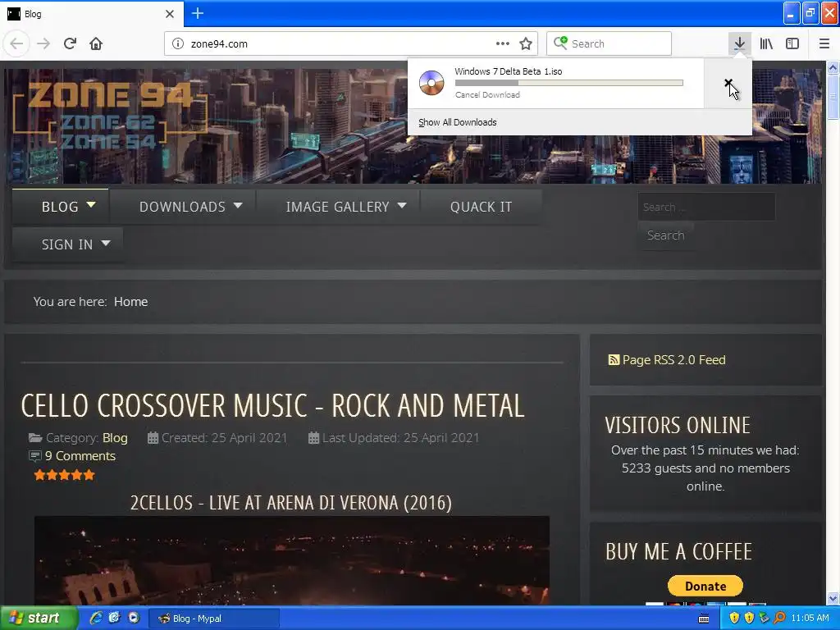Open the Blog category link
Screen dimensions: 840x630
115,438
